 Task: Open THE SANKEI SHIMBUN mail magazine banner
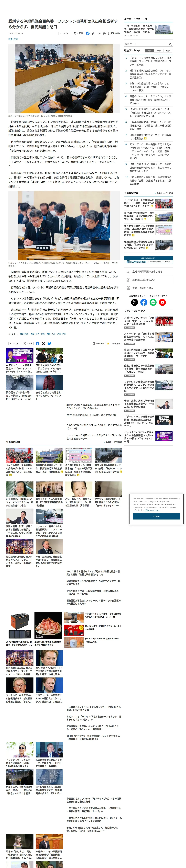click(x=148, y=260)
